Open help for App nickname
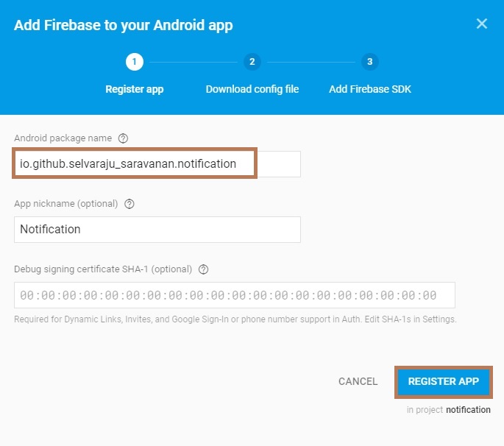Image resolution: width=504 pixels, height=446 pixels. [129, 204]
